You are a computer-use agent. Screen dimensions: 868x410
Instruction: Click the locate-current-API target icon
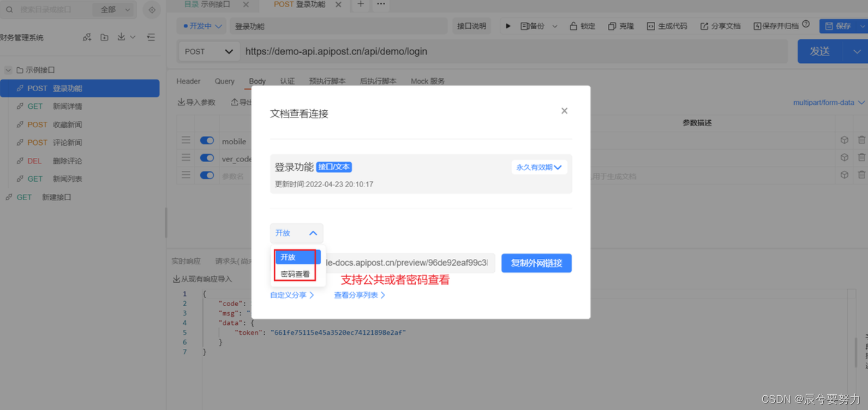[152, 10]
